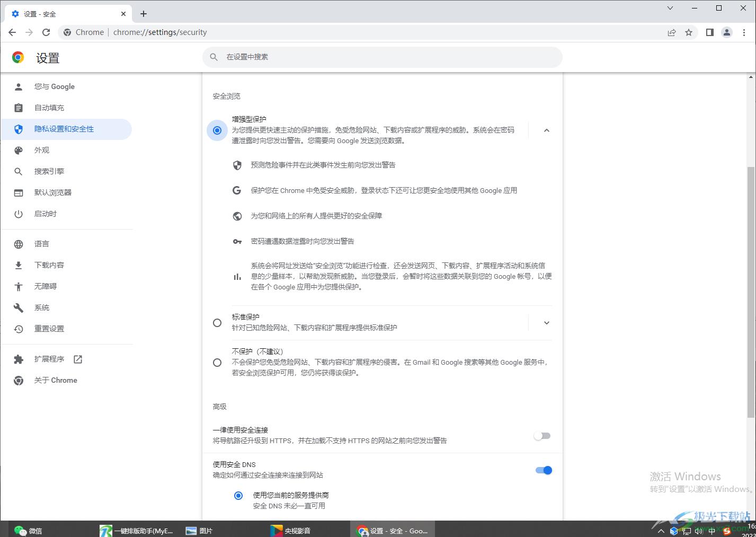The width and height of the screenshot is (756, 537).
Task: Click the forward navigation arrow
Action: coord(29,32)
